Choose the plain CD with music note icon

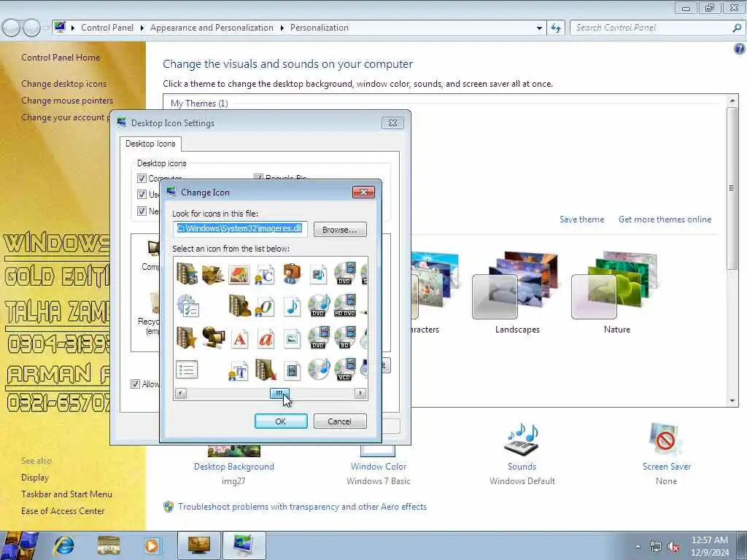tap(318, 370)
